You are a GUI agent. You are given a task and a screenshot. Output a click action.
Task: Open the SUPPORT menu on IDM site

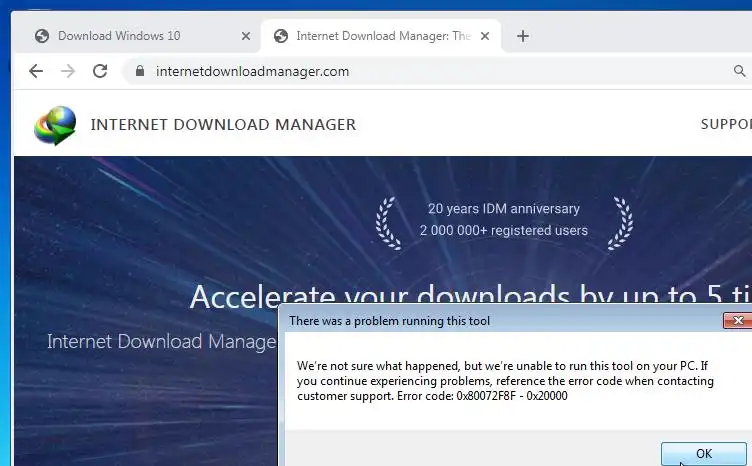[x=726, y=124]
